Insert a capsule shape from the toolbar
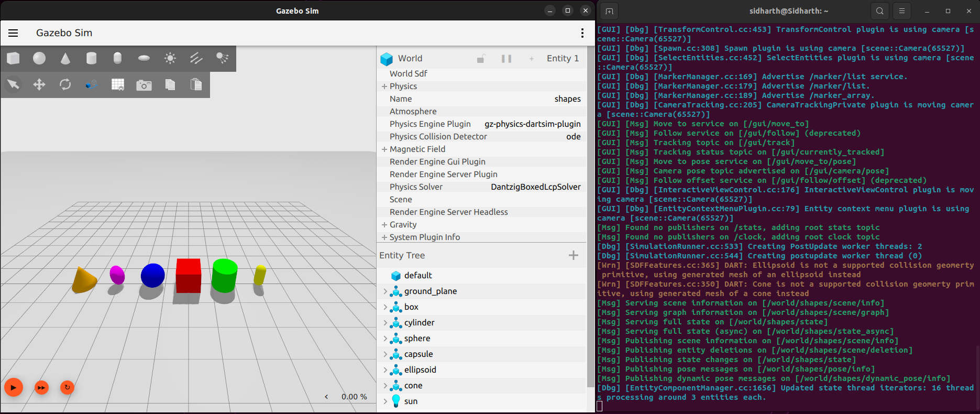The width and height of the screenshot is (980, 414). [x=118, y=58]
